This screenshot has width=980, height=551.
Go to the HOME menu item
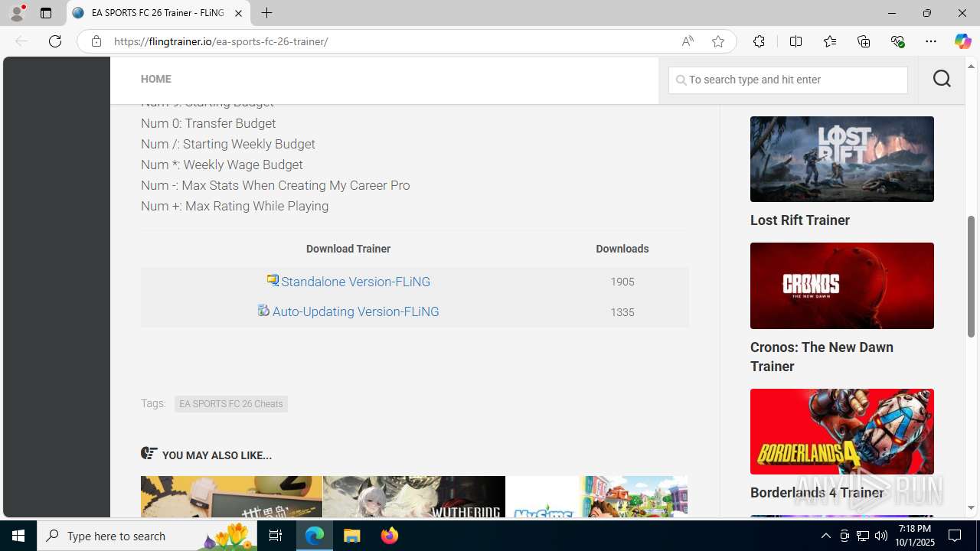(x=155, y=79)
